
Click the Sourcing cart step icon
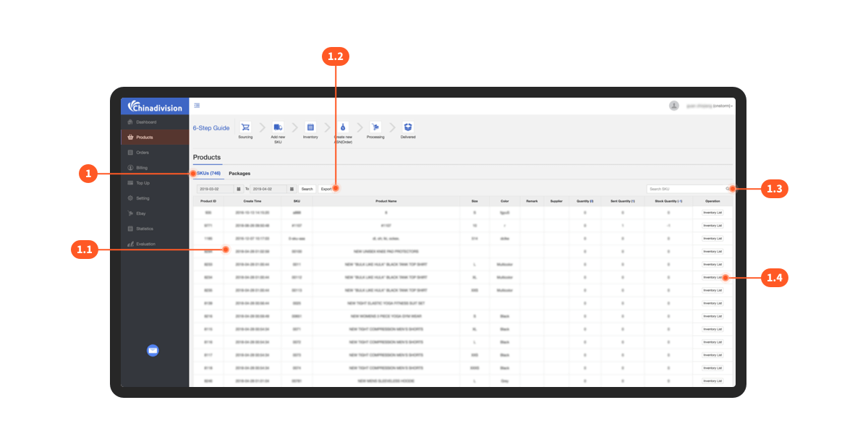tap(245, 127)
